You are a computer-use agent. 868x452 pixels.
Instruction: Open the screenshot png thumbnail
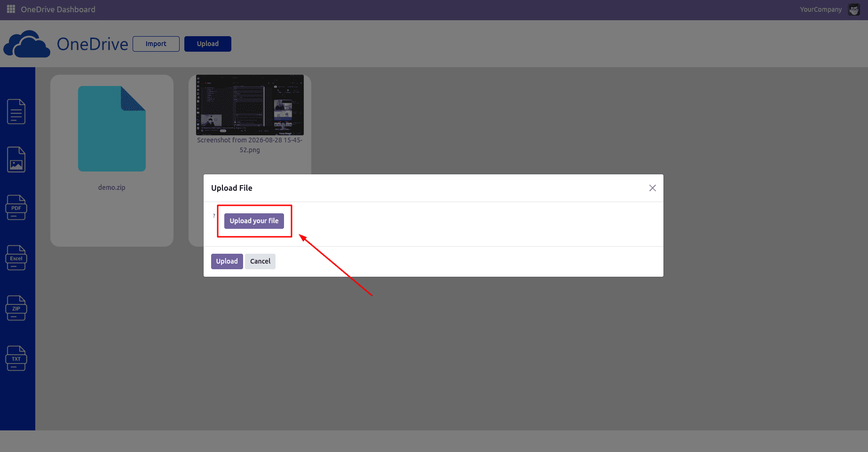[x=250, y=105]
